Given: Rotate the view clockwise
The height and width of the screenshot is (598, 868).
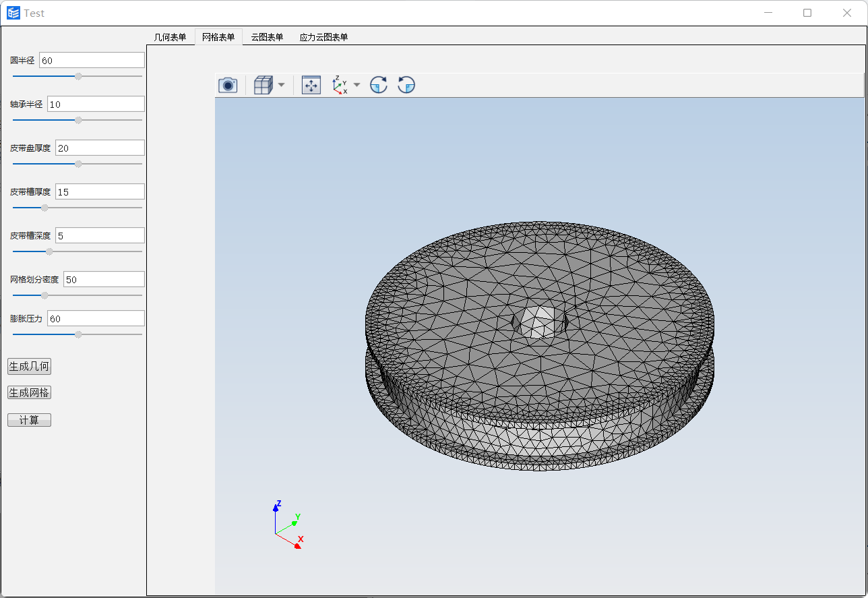Looking at the screenshot, I should point(379,85).
